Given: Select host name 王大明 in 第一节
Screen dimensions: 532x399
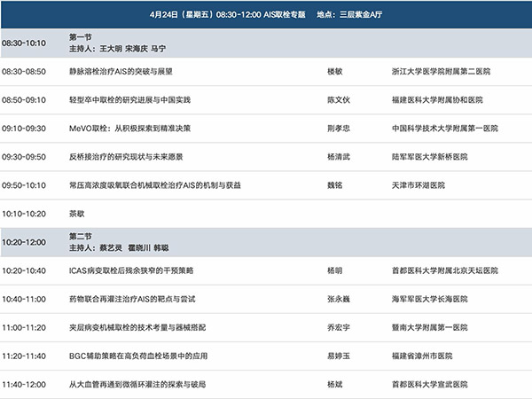Looking at the screenshot, I should coord(109,48).
